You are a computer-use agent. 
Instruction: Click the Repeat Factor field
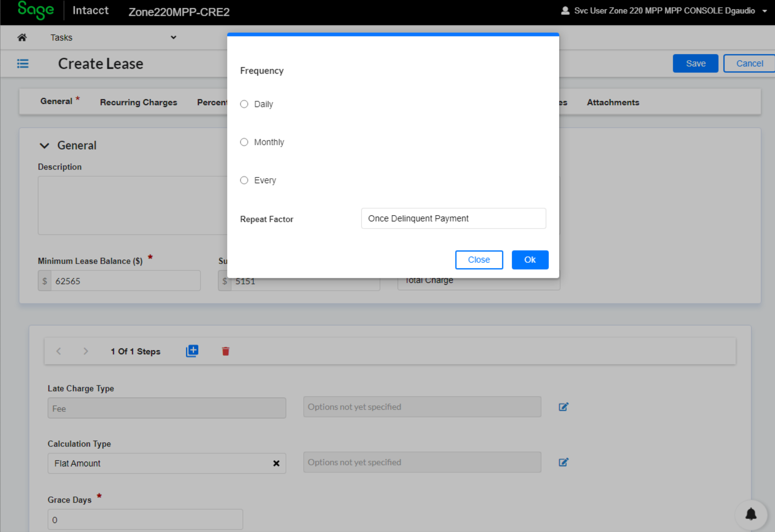coord(454,218)
